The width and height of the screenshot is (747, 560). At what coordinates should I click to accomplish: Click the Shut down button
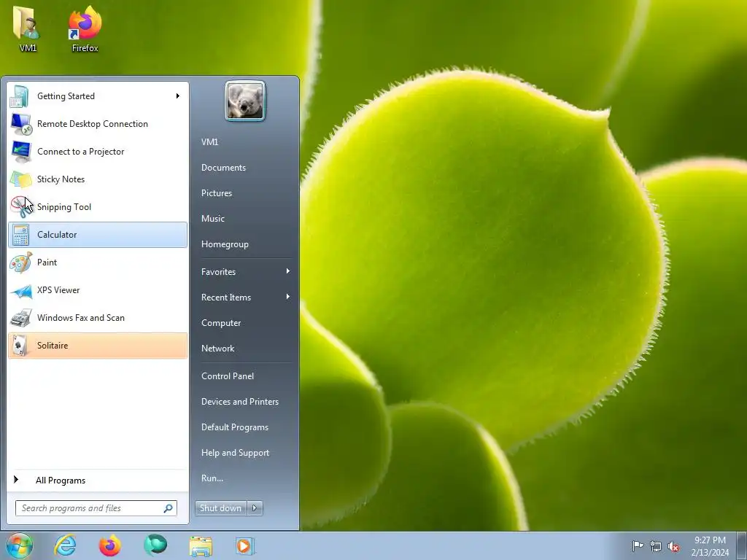(x=220, y=508)
